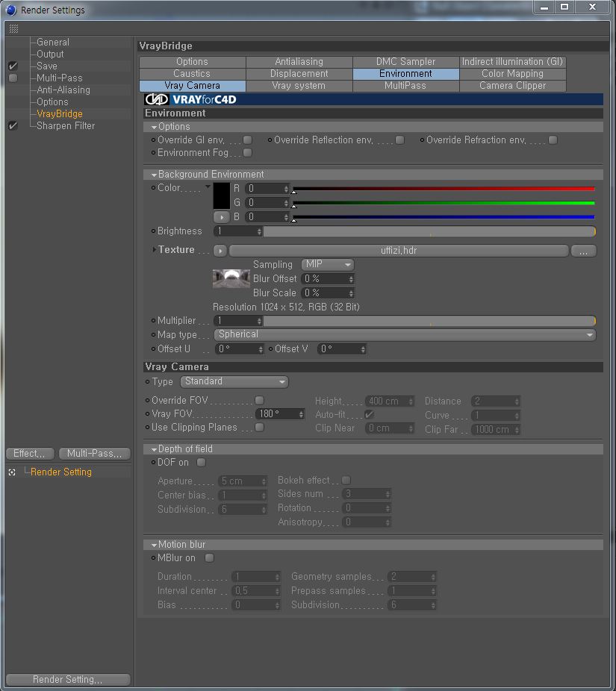Select Anti-Aliasing in the settings tree
Viewport: 616px width, 691px height.
[x=63, y=90]
